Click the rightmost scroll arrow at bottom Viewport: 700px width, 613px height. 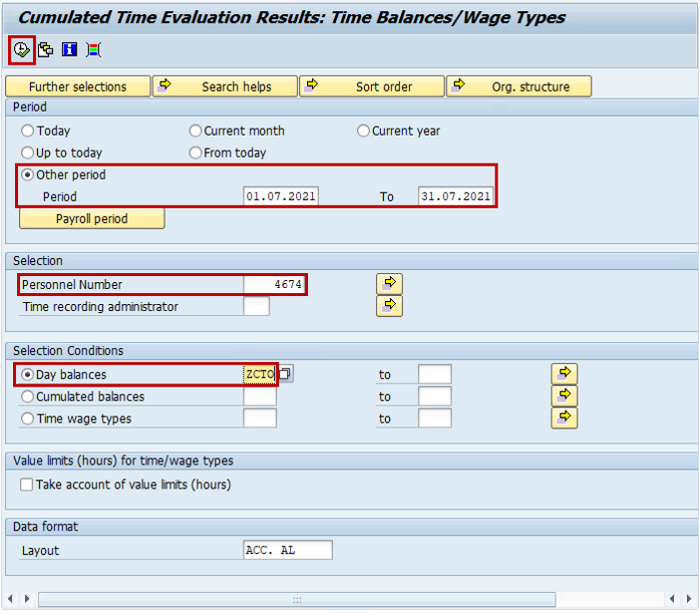tap(689, 599)
